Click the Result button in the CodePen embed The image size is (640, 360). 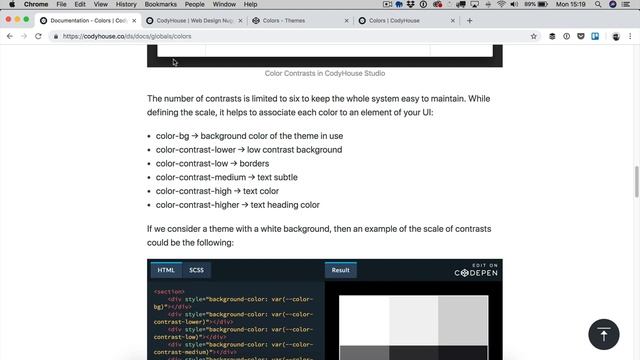[340, 270]
